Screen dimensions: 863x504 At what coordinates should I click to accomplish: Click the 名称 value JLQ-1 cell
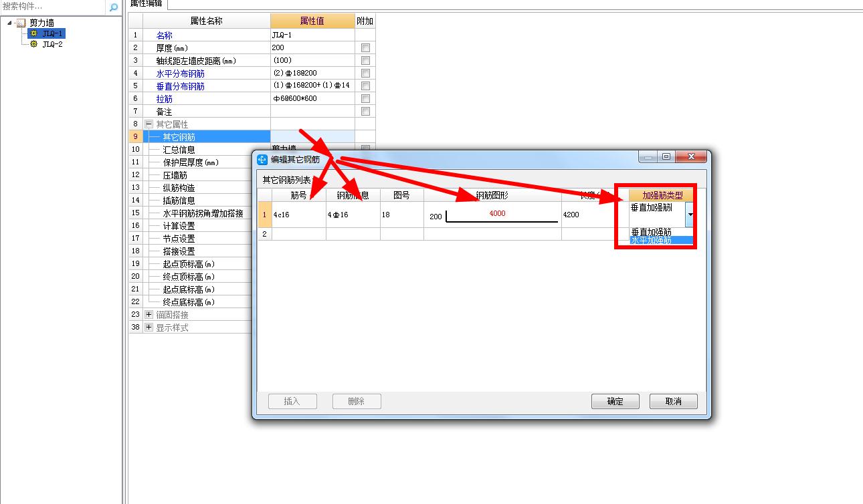pos(312,35)
